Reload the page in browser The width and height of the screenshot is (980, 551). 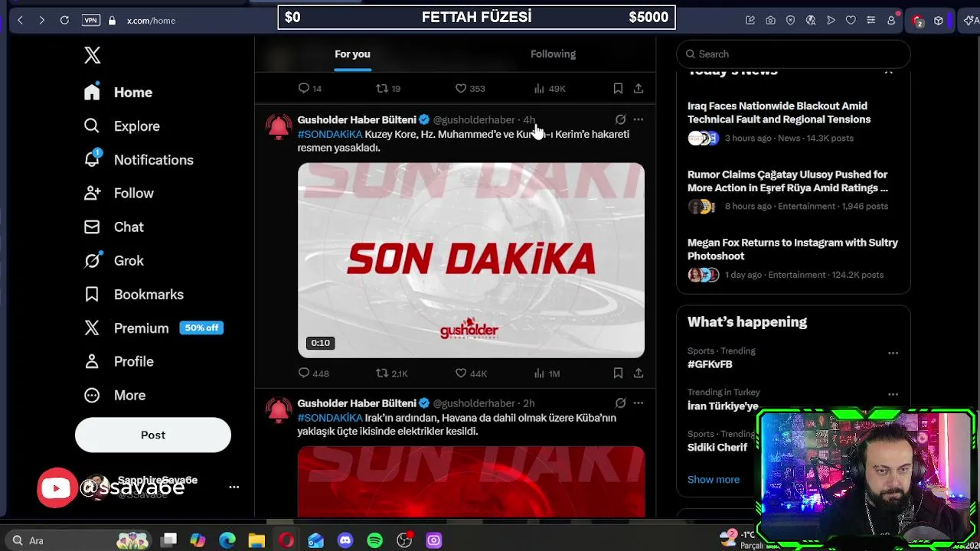point(64,21)
